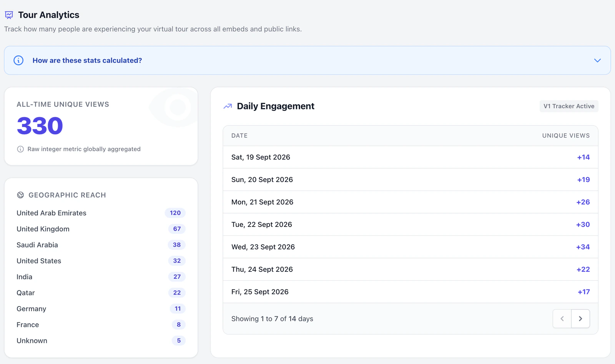Screen dimensions: 615x364
Task: Open 'How are these stats calculated?' text
Action: pyautogui.click(x=87, y=60)
